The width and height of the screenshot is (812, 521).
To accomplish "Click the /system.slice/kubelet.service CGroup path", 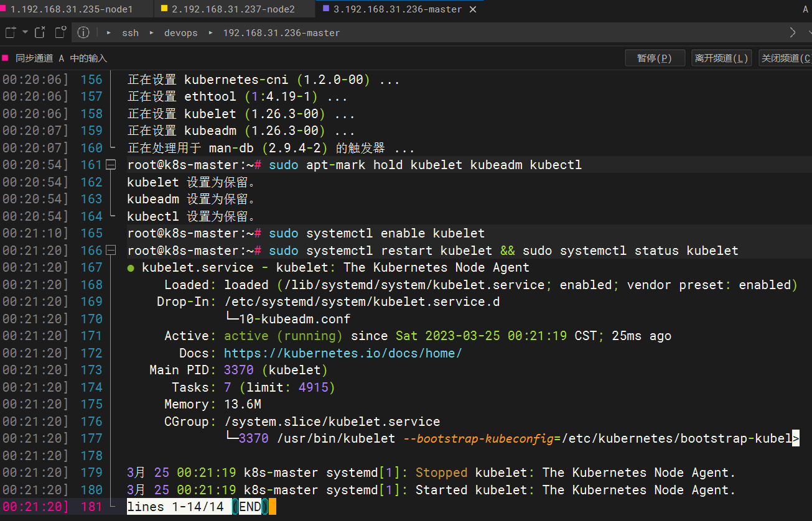I will (332, 422).
